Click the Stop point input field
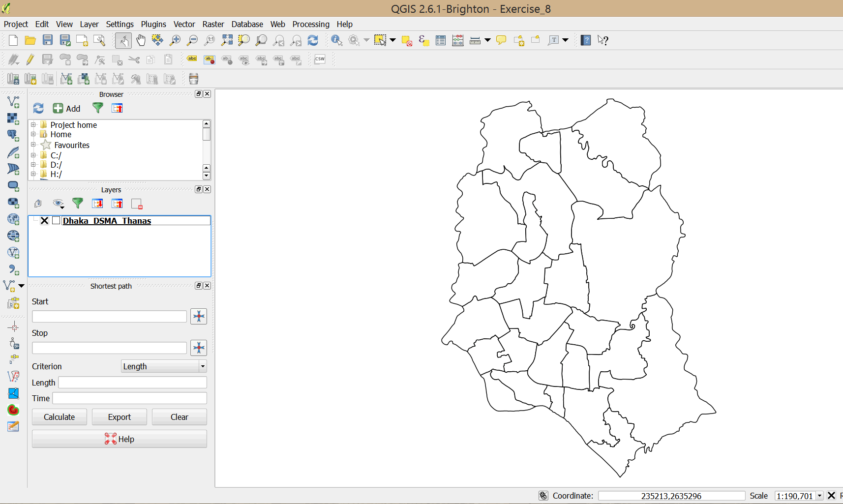Image resolution: width=843 pixels, height=504 pixels. 109,348
